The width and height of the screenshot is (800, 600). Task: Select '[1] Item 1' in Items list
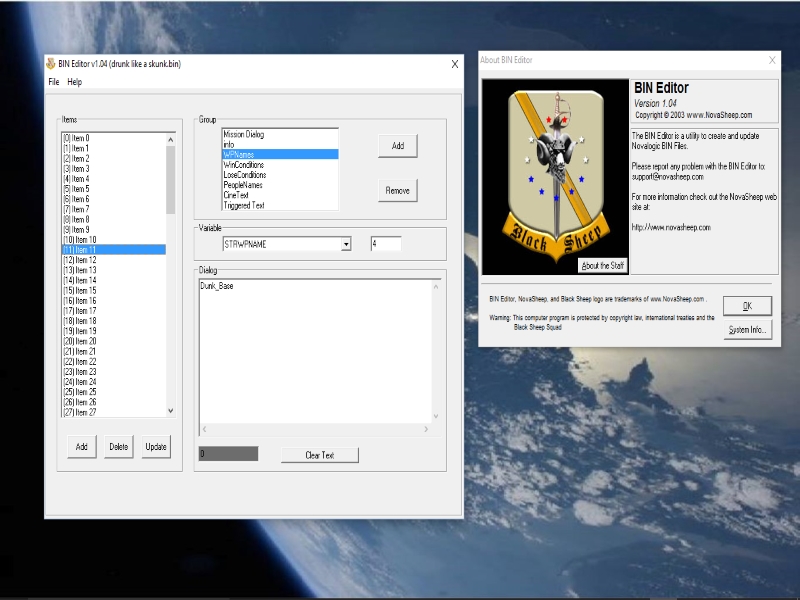114,148
